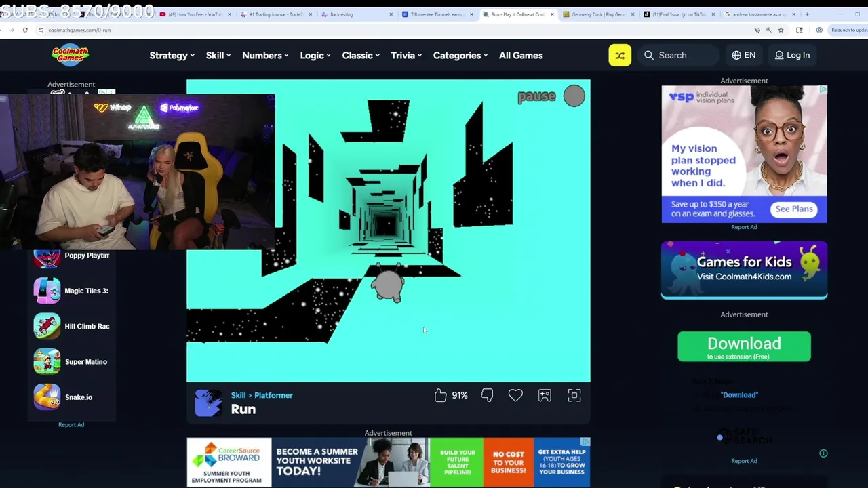Bookmark this page with star icon
Screen dimensions: 868x488
[781, 30]
